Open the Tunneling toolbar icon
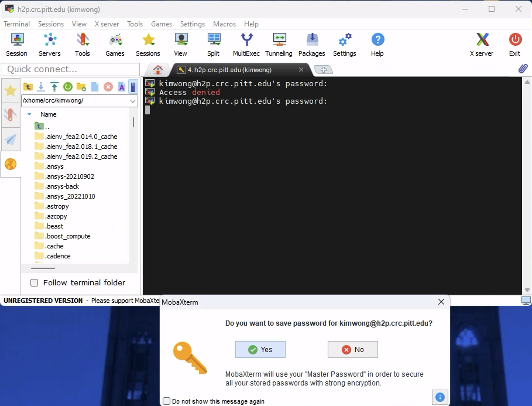 (x=279, y=45)
